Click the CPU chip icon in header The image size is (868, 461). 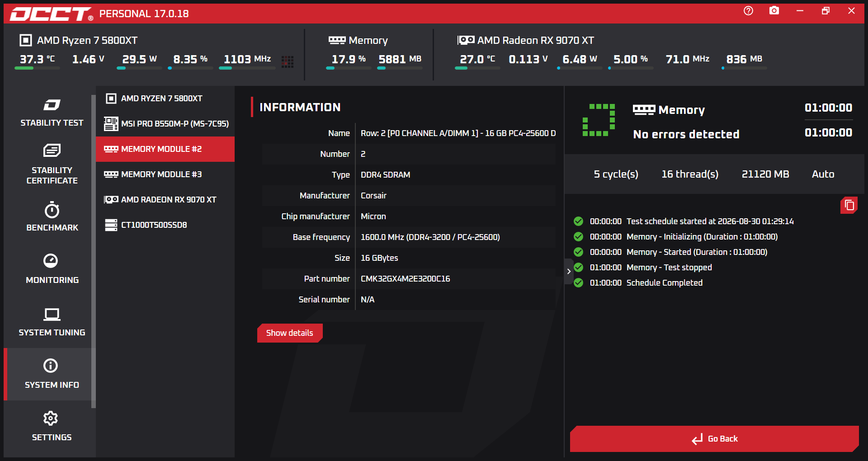(x=26, y=40)
